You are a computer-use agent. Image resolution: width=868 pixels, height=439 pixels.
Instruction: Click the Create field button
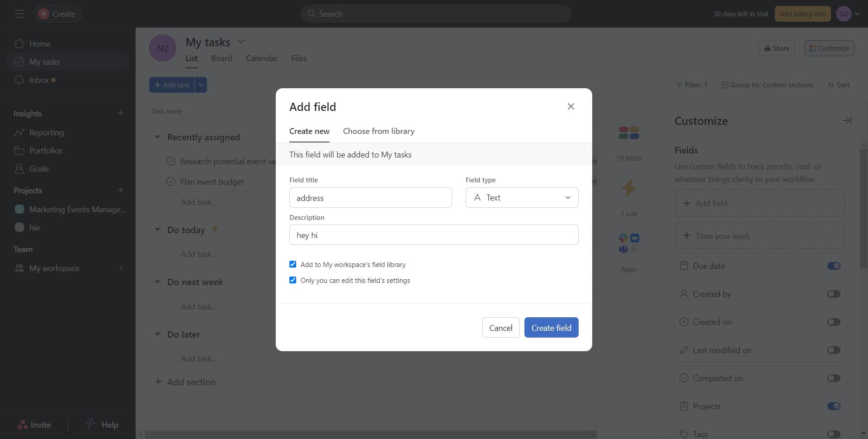point(551,327)
